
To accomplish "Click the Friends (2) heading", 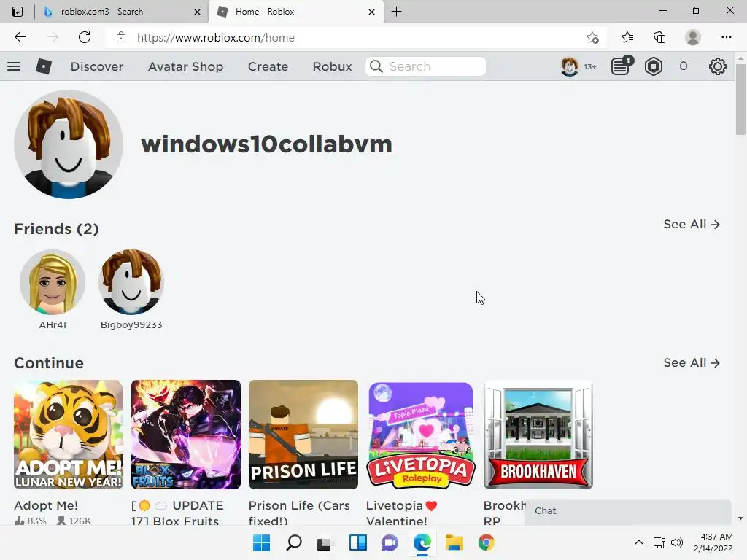I will [x=56, y=228].
